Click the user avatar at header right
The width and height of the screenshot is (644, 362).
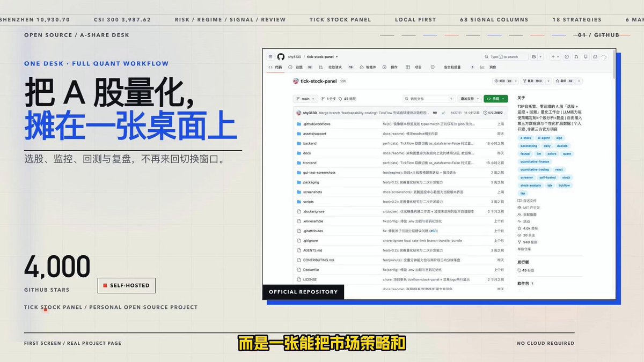click(604, 56)
